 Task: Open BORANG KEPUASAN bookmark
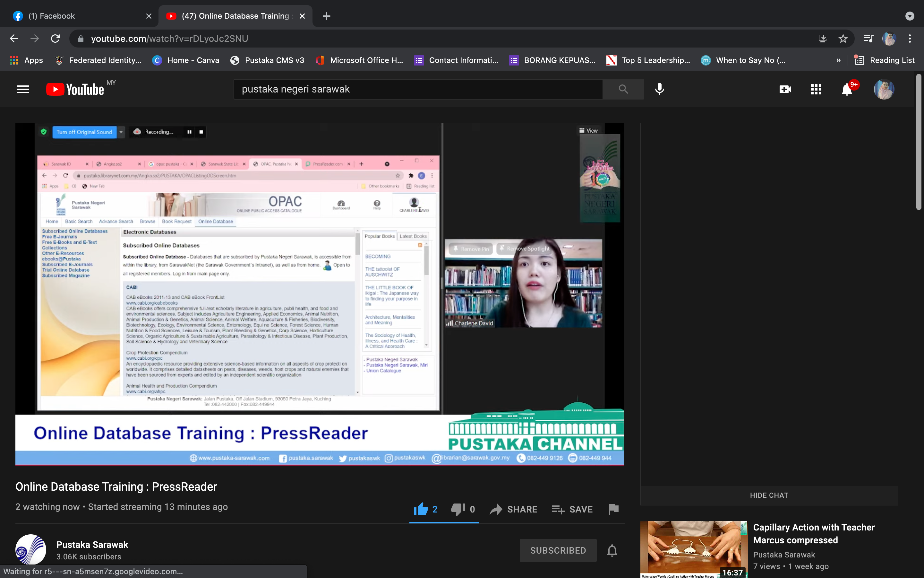pos(552,60)
